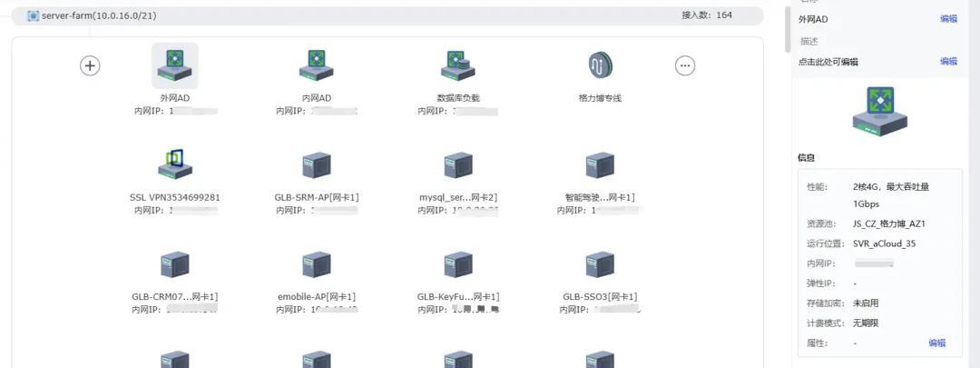Select the GLB-SRM-AP[网卡1] server icon
The image size is (980, 368).
[317, 165]
